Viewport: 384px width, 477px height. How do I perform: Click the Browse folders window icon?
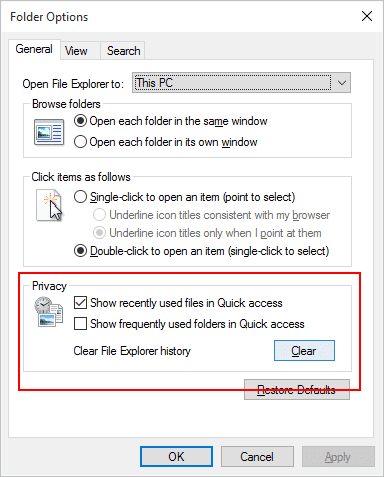point(49,132)
